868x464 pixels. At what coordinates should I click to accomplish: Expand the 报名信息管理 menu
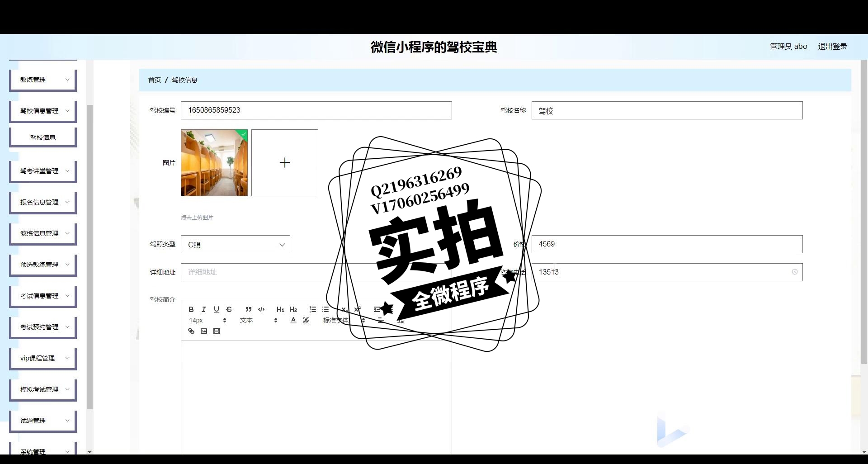pos(43,202)
